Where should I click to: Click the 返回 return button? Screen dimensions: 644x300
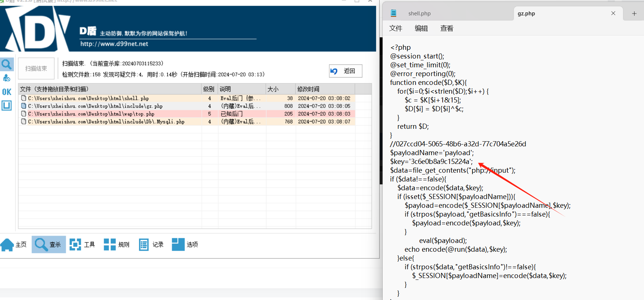345,71
